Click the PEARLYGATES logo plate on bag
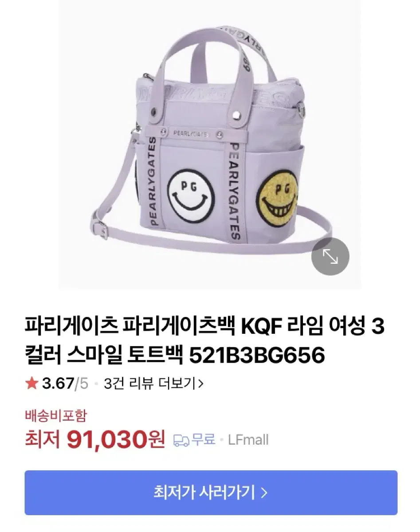420x532 pixels. pos(191,132)
